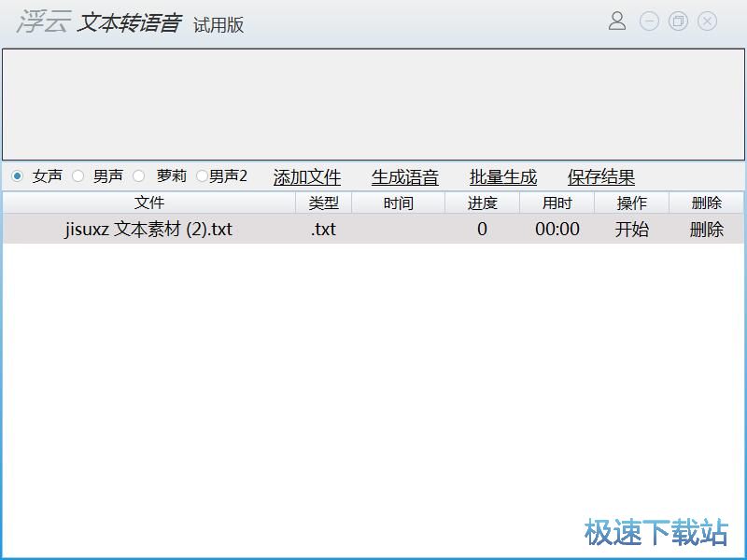Click inside the text input area
Viewport: 747px width, 560px height.
[373, 105]
